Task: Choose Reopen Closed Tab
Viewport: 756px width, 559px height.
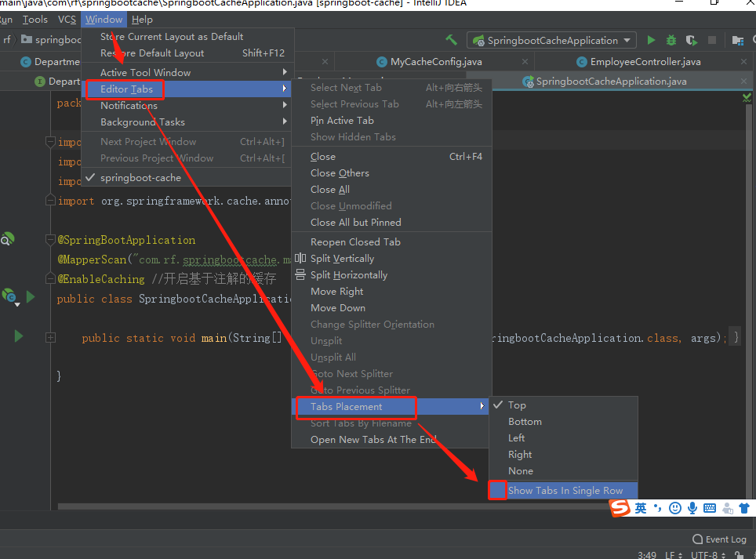Action: tap(390, 242)
